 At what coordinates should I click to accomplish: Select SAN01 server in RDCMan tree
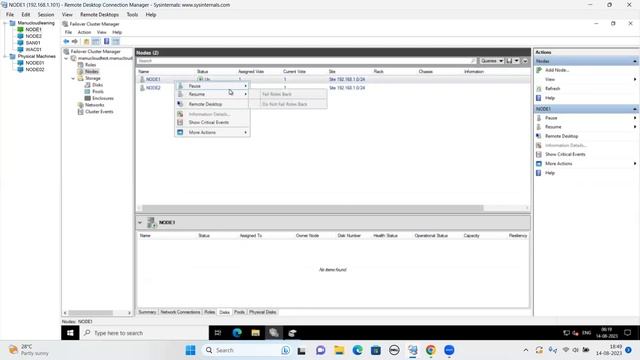tap(33, 43)
